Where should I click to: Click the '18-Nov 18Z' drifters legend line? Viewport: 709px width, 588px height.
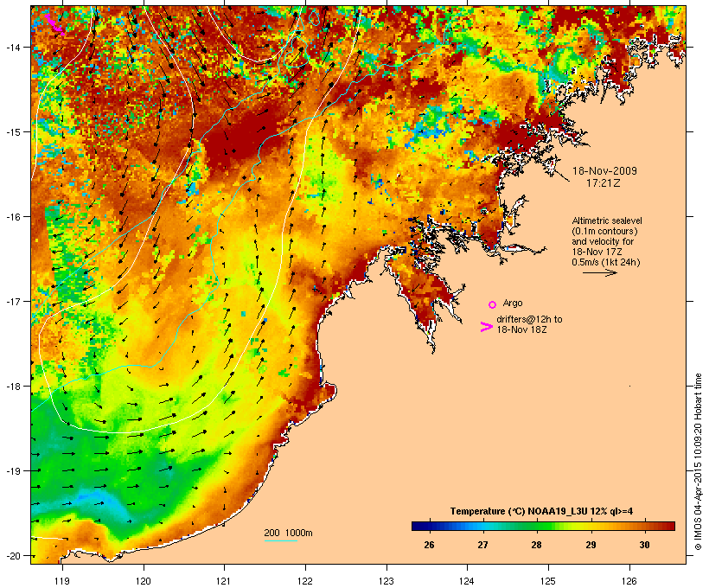click(x=521, y=329)
